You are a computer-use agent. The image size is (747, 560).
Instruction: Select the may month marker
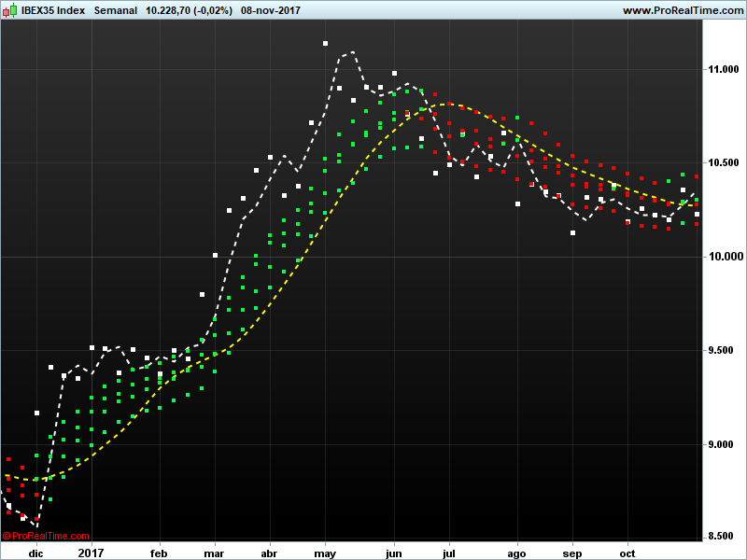(325, 553)
